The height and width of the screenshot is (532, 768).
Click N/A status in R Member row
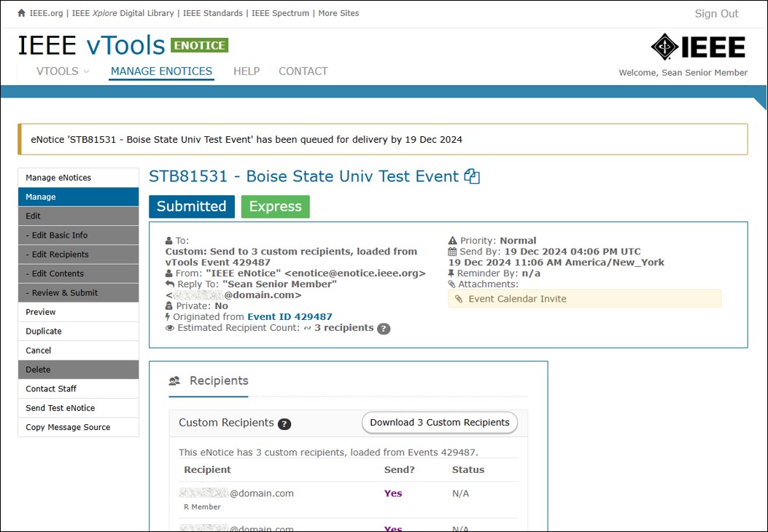(460, 493)
